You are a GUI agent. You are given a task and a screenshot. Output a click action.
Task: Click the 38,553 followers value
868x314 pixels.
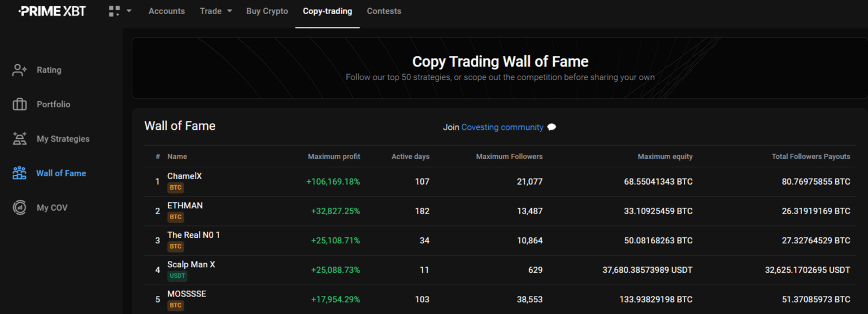point(530,299)
